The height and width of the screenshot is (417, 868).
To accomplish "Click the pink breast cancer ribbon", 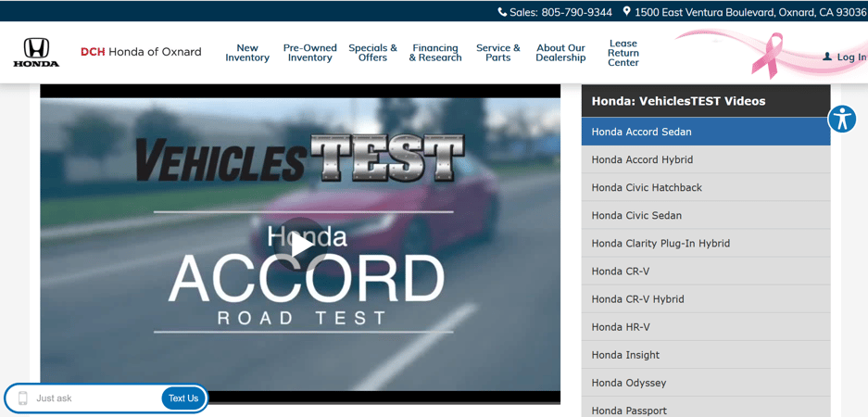I will point(767,56).
